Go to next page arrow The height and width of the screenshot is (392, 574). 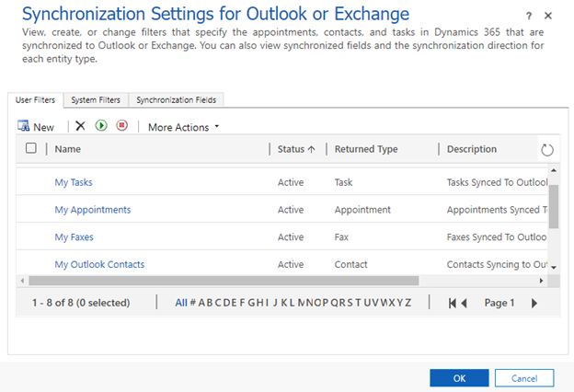coord(534,303)
